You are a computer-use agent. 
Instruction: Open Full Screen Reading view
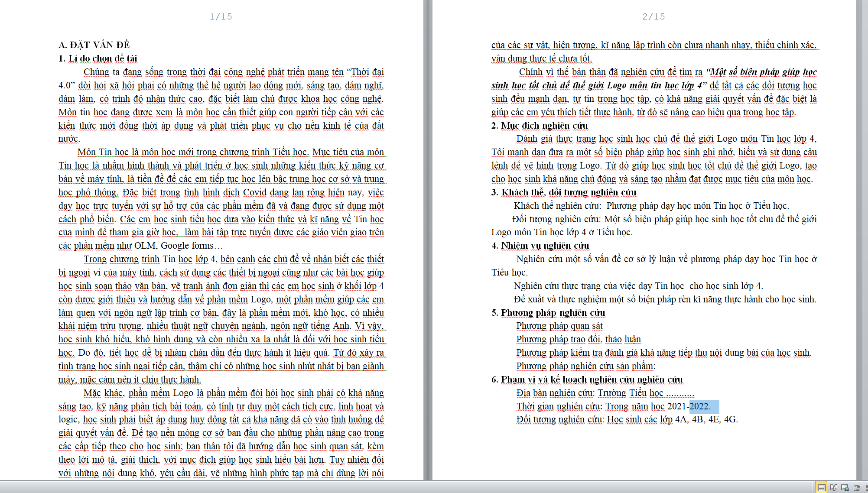834,487
